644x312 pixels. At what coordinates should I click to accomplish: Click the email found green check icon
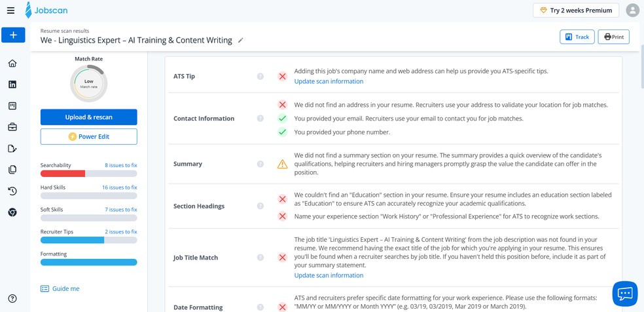click(282, 119)
